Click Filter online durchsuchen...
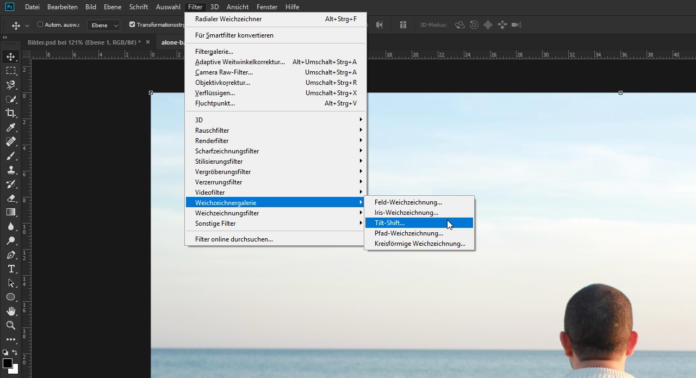 tap(234, 239)
